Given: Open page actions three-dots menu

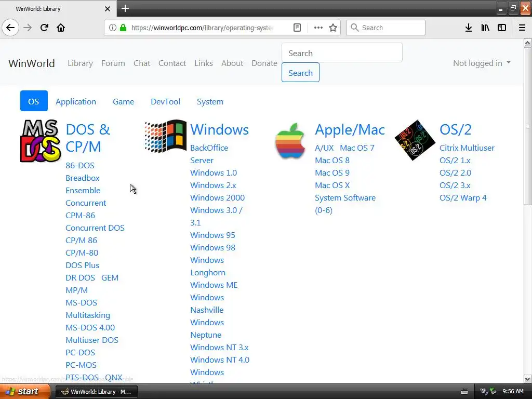Looking at the screenshot, I should tap(318, 28).
